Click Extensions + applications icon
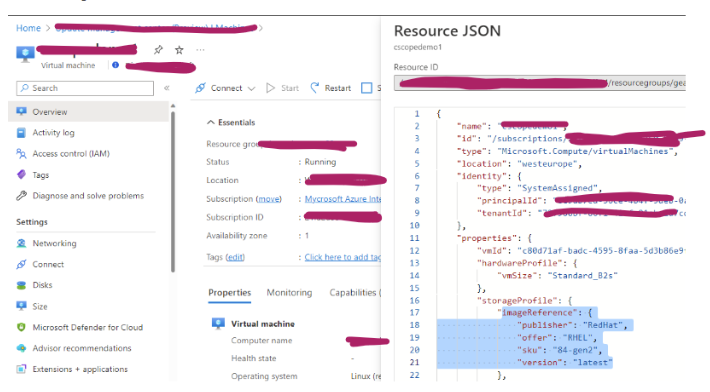Image resolution: width=710 pixels, height=392 pixels. point(21,369)
